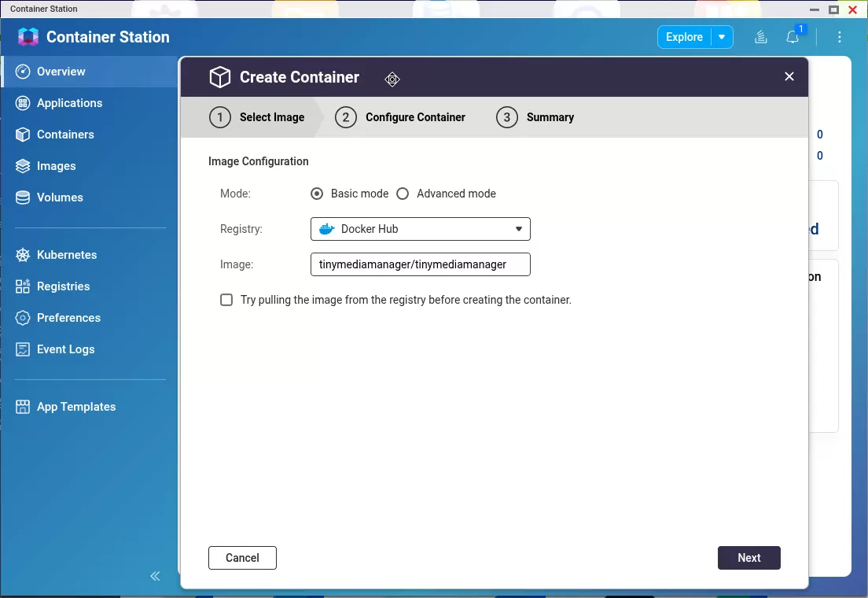The height and width of the screenshot is (598, 868).
Task: Go to the Configure Container step
Action: pyautogui.click(x=400, y=117)
